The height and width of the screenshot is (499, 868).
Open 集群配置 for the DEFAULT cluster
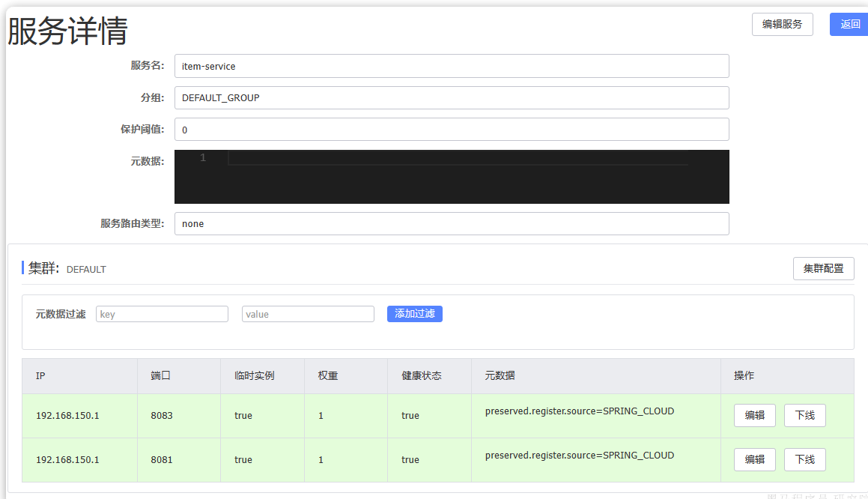823,268
